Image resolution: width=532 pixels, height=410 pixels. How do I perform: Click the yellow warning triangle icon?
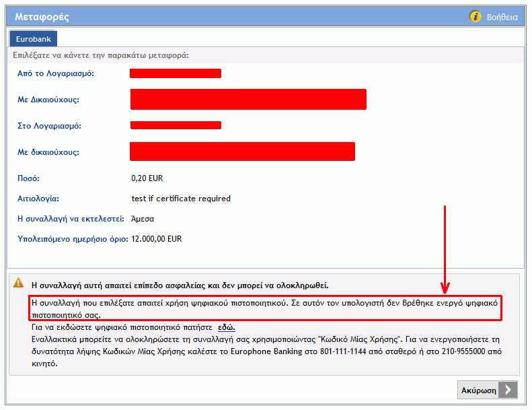18,283
